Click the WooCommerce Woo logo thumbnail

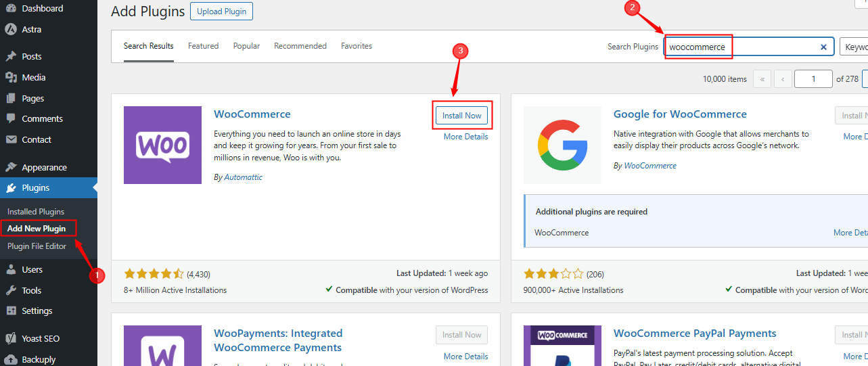click(x=162, y=145)
